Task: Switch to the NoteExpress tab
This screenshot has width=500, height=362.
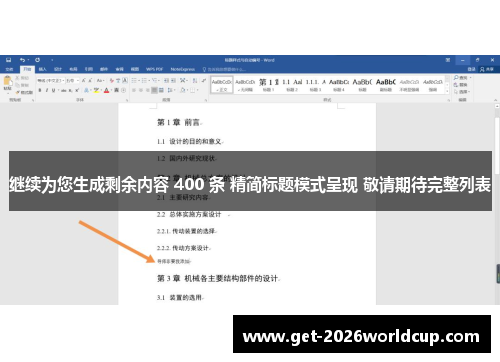Action: [183, 69]
